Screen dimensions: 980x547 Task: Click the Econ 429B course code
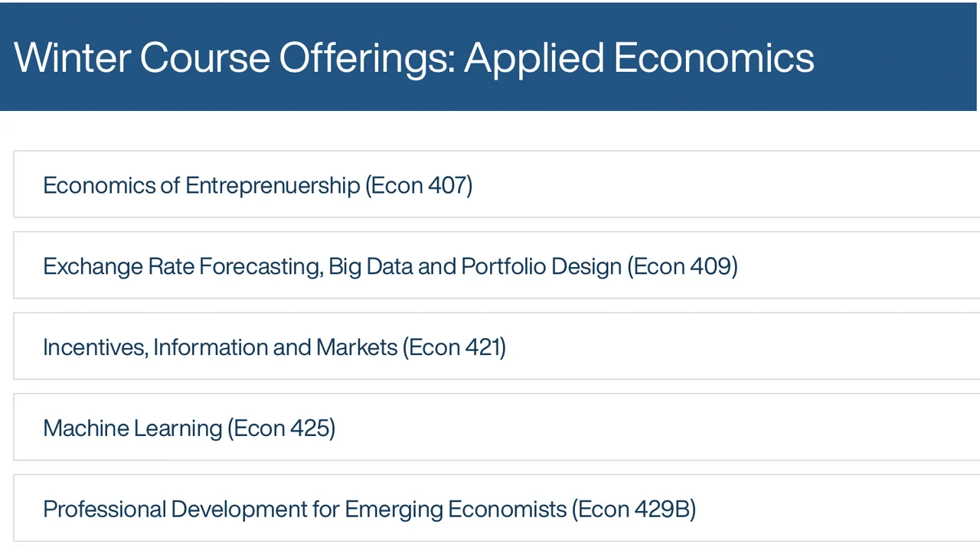634,510
